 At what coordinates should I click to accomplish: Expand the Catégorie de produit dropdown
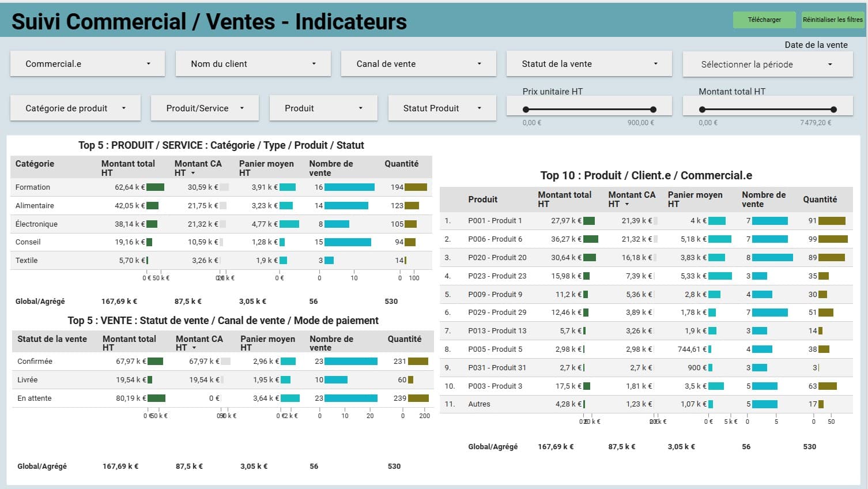(x=76, y=108)
